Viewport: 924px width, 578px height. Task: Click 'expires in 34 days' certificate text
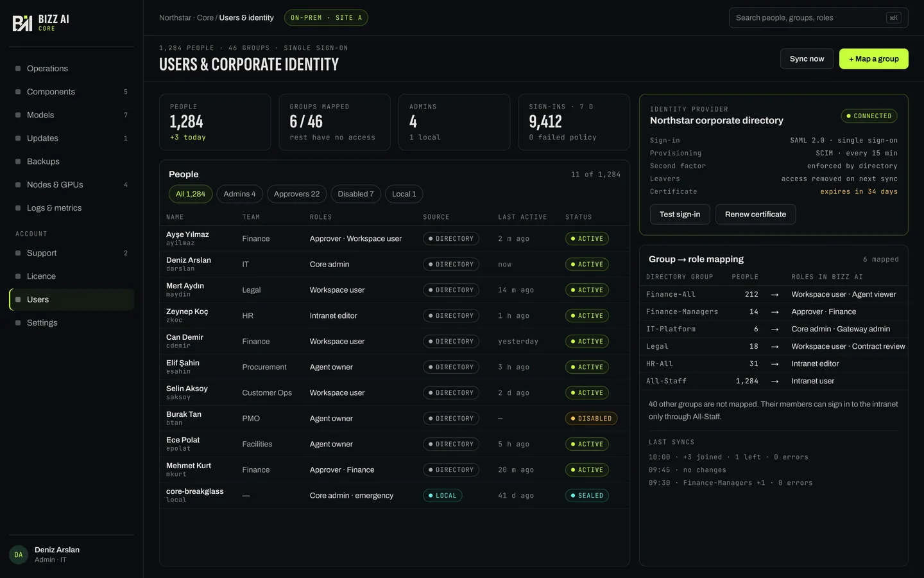coord(859,191)
